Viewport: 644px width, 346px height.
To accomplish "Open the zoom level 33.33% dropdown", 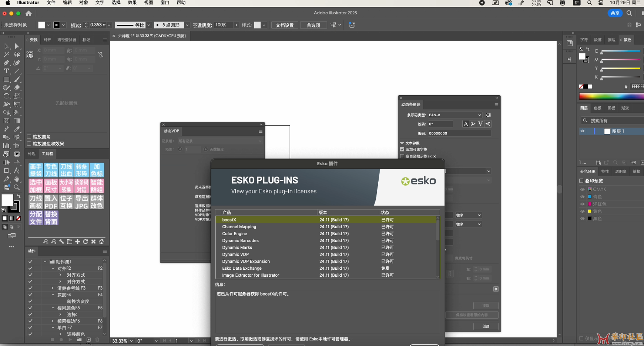I will coord(131,341).
